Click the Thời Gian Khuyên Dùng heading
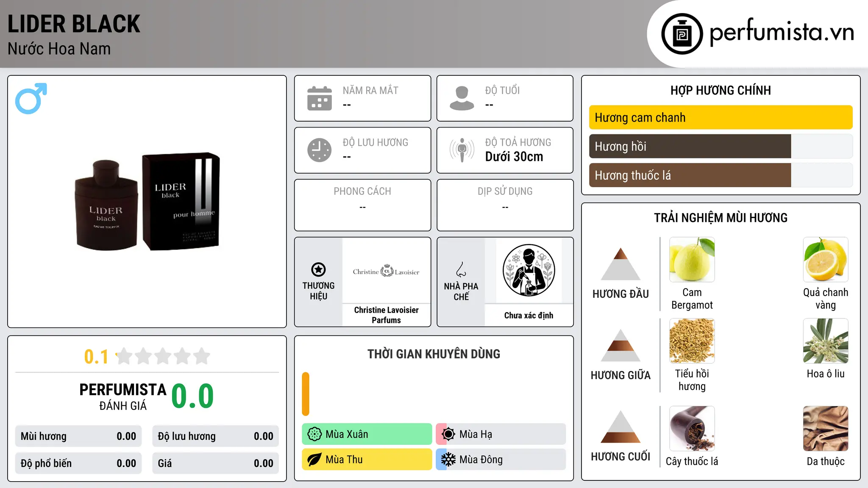 tap(434, 354)
